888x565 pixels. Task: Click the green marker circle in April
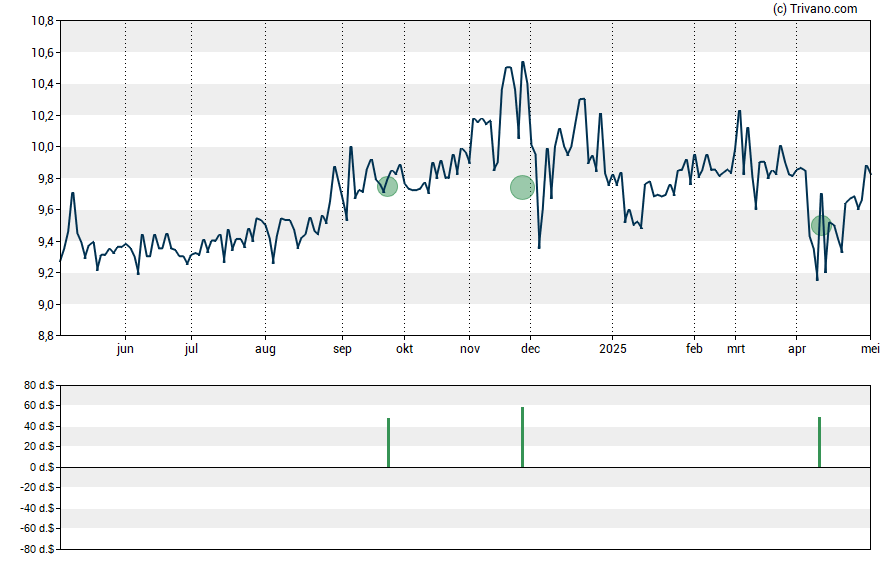(x=821, y=225)
